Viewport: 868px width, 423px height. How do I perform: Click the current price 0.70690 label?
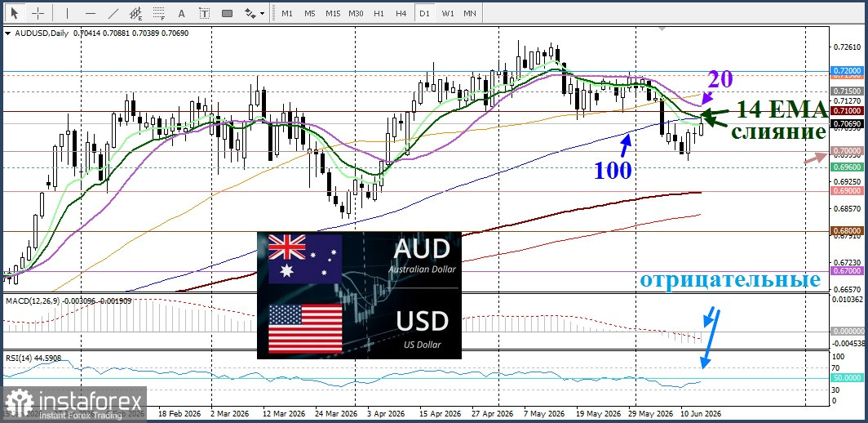pos(848,123)
